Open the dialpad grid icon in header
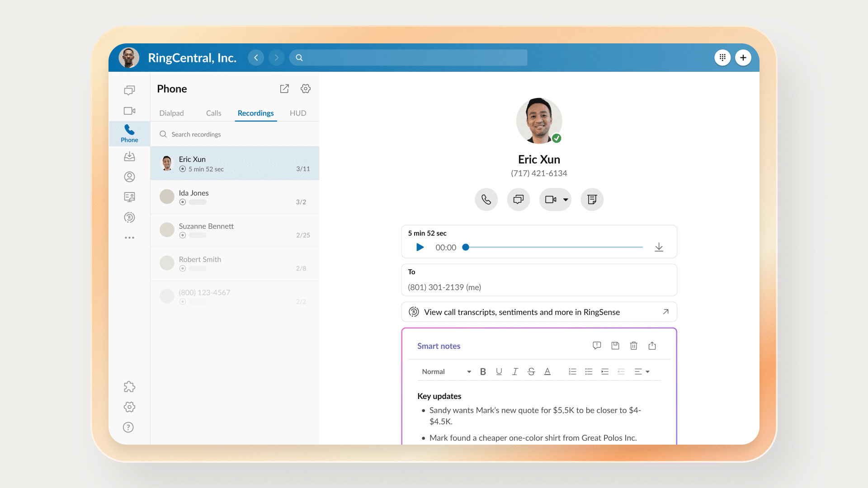Image resolution: width=868 pixels, height=488 pixels. [722, 57]
